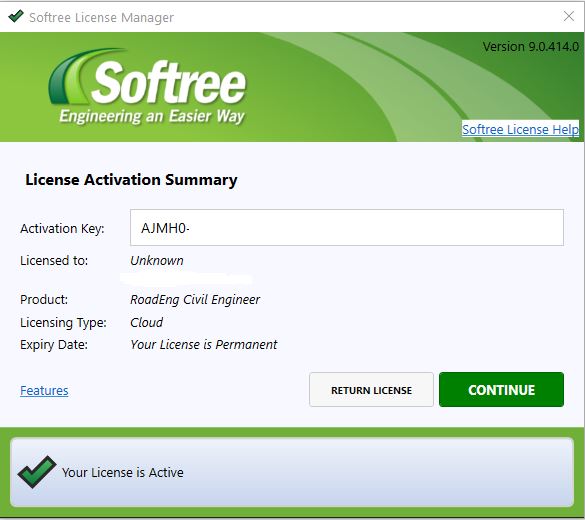Screen dimensions: 585x520
Task: Click the 'License Activation Summary' heading
Action: click(131, 180)
